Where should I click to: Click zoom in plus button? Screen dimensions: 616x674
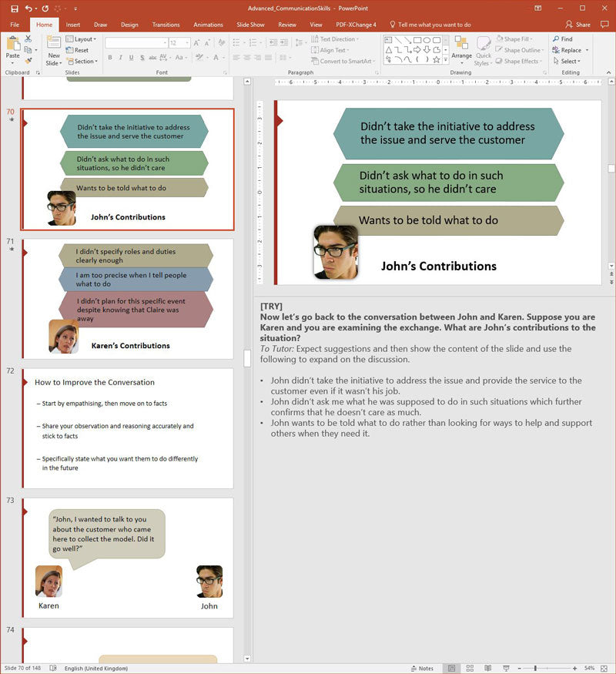[x=574, y=668]
